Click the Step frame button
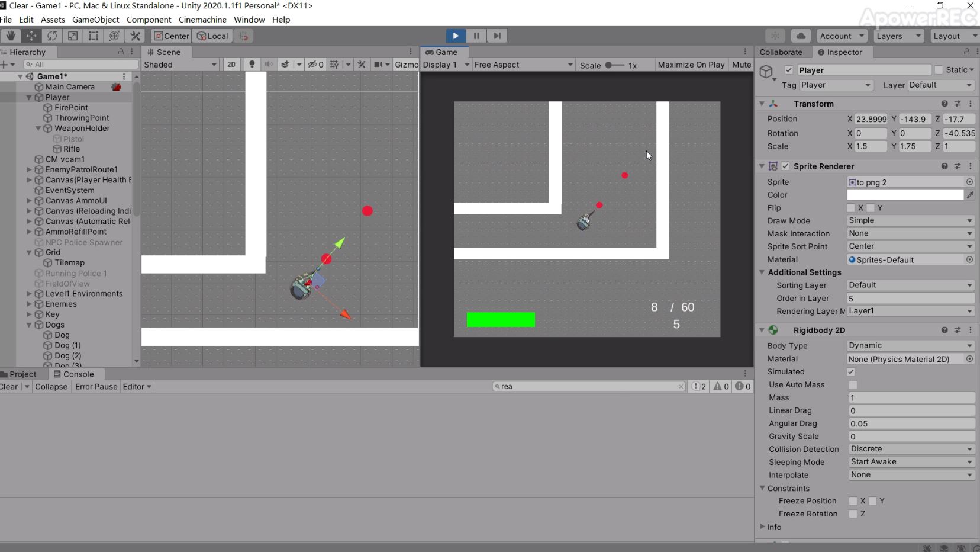Viewport: 980px width, 552px height. pos(497,36)
